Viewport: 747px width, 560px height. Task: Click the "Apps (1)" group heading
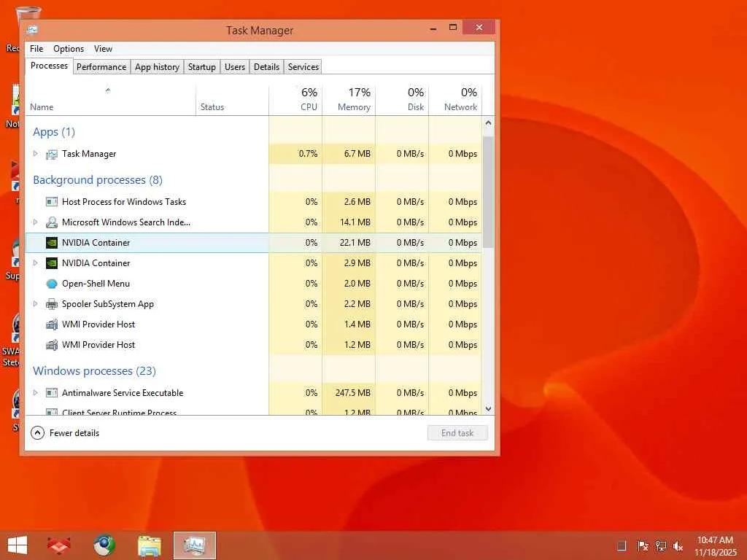click(54, 132)
